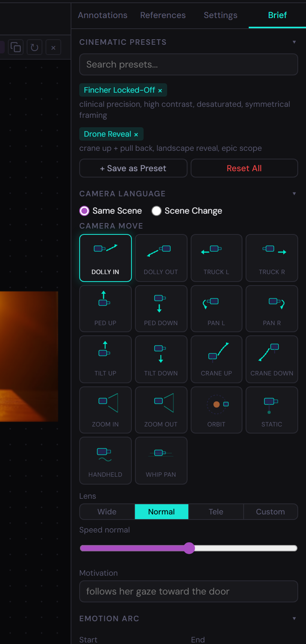Image resolution: width=306 pixels, height=644 pixels.
Task: Select the Same Scene radio button
Action: point(84,211)
